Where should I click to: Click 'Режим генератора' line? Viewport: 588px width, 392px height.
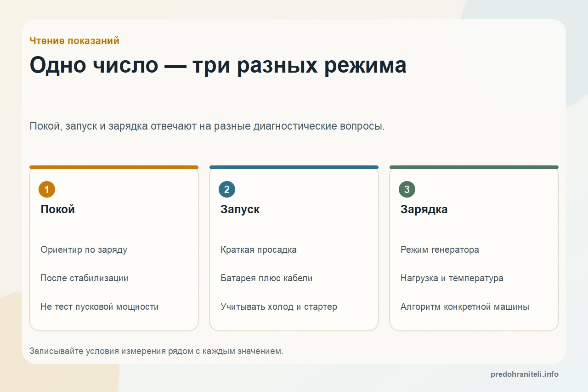pyautogui.click(x=440, y=250)
